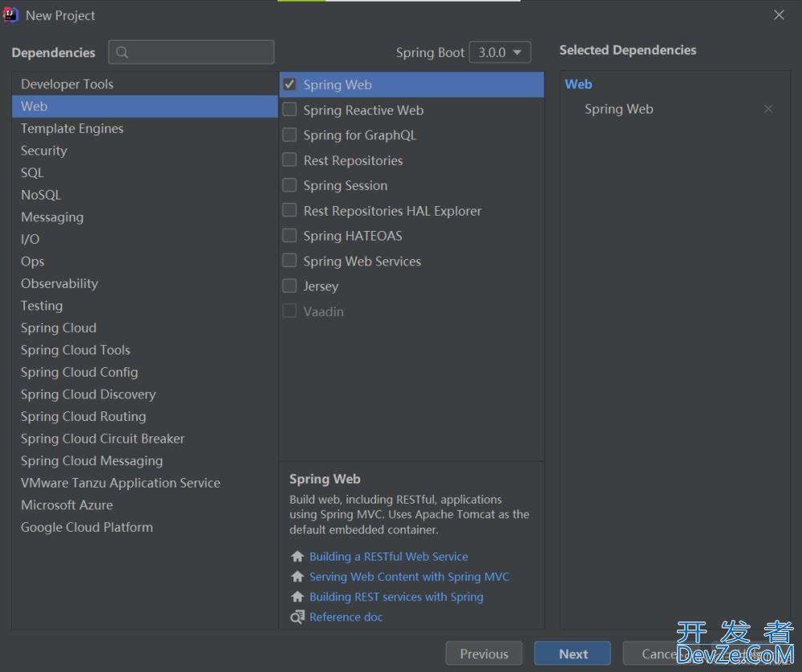Select the SQL category
Viewport: 802px width, 672px height.
click(x=144, y=173)
